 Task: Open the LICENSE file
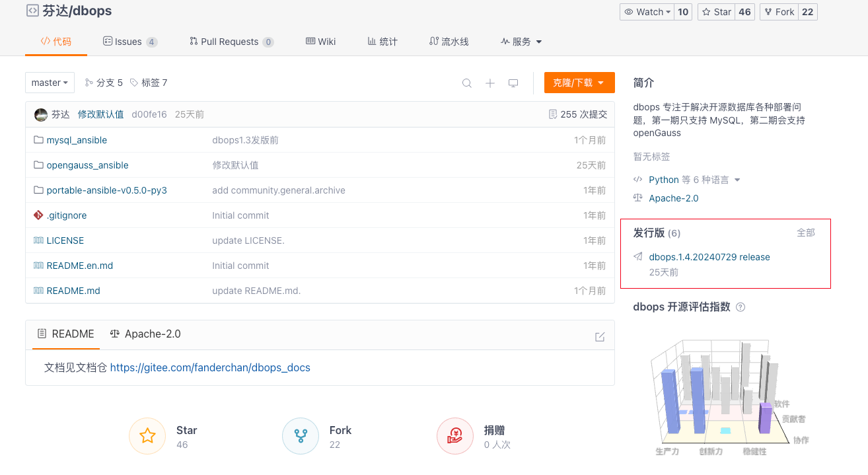pyautogui.click(x=65, y=240)
